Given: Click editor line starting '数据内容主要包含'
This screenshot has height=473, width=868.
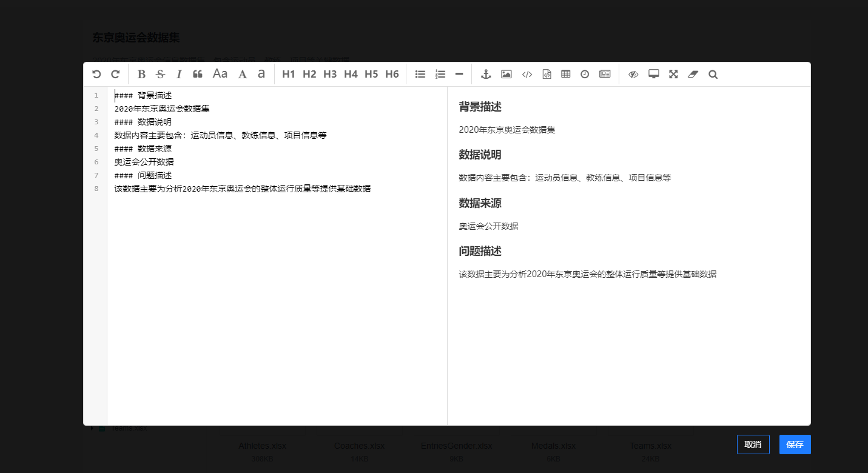Looking at the screenshot, I should [x=221, y=135].
